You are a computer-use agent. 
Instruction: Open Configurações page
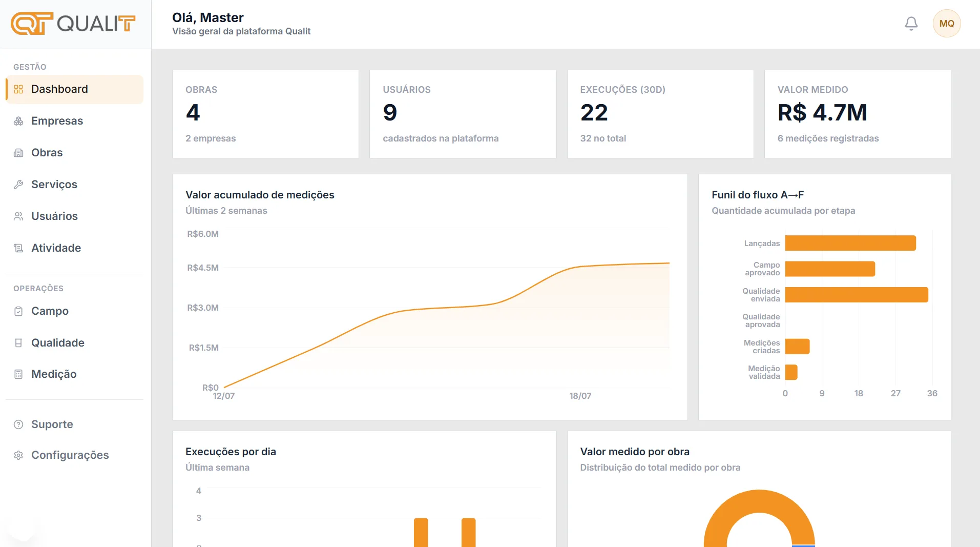74,455
